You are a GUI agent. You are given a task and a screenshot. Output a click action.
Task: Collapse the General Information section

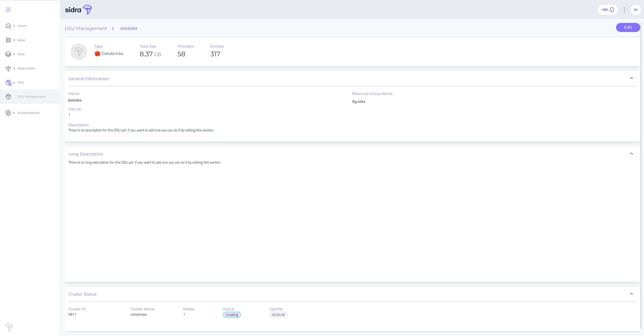(x=631, y=78)
